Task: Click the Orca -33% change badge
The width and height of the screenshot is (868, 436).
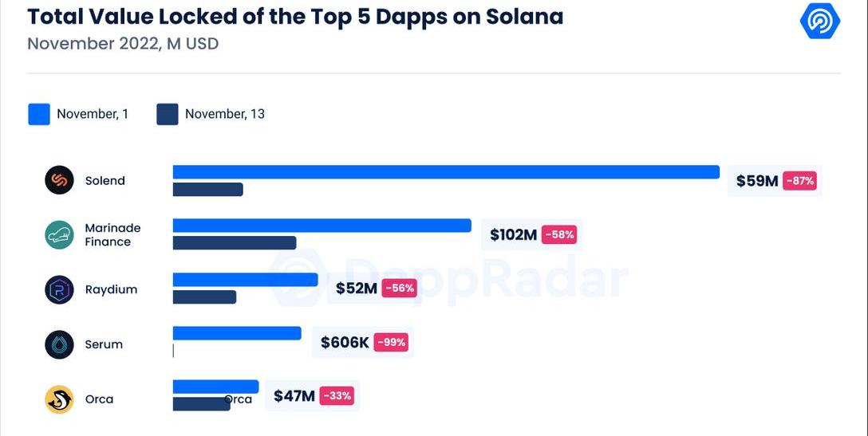Action: (337, 395)
